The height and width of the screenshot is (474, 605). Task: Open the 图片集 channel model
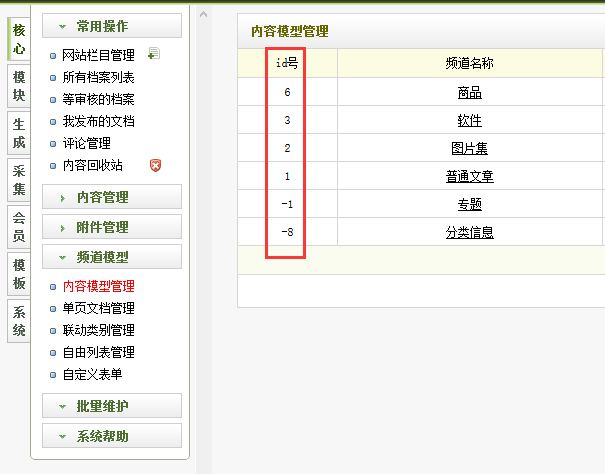point(469,148)
